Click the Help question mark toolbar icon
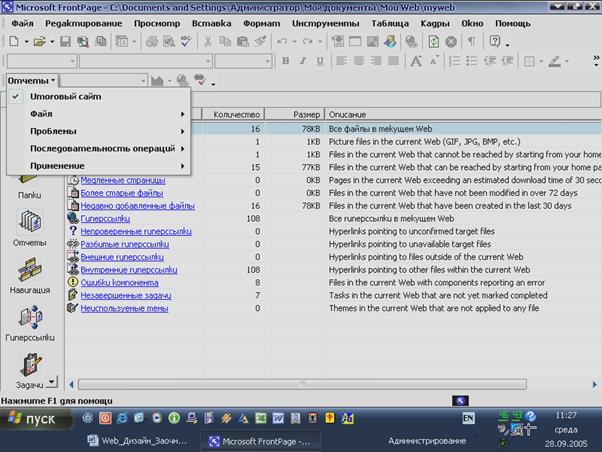The image size is (602, 452). (x=495, y=41)
